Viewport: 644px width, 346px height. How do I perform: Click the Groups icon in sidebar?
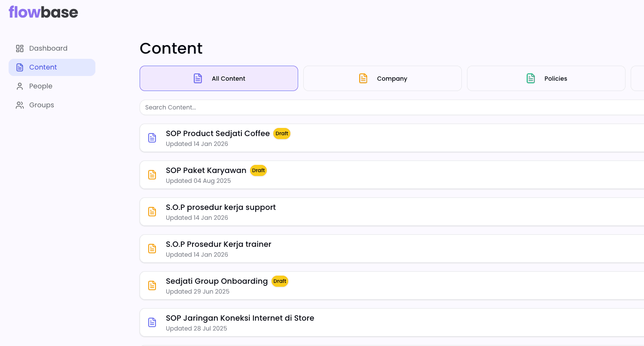click(x=20, y=105)
